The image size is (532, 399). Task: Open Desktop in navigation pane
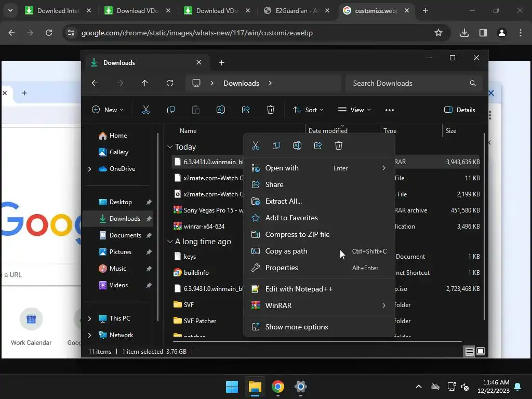click(x=120, y=202)
